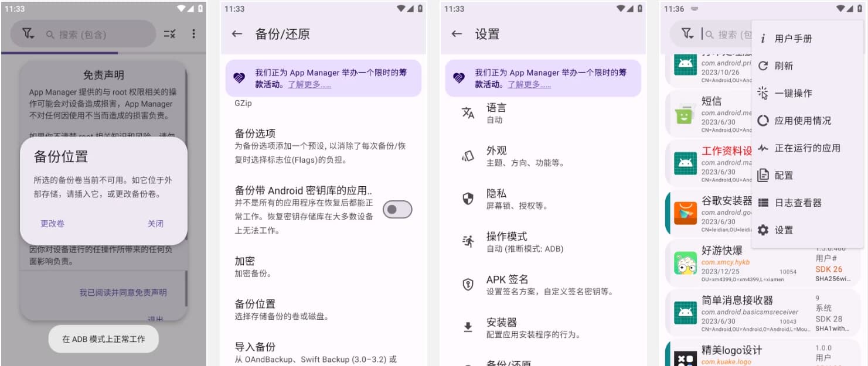Viewport: 868px width, 366px height.
Task: Select the 操作模式 operation mode icon
Action: [x=467, y=241]
